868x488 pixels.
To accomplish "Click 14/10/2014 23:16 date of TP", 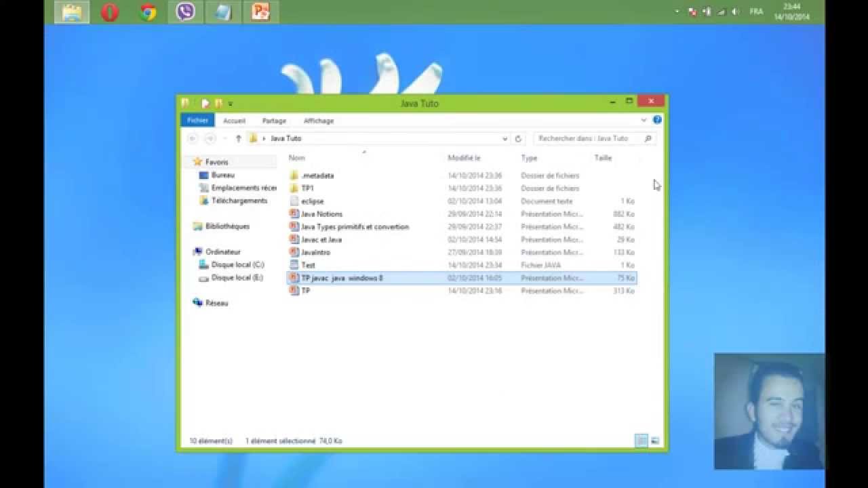I will (x=475, y=291).
